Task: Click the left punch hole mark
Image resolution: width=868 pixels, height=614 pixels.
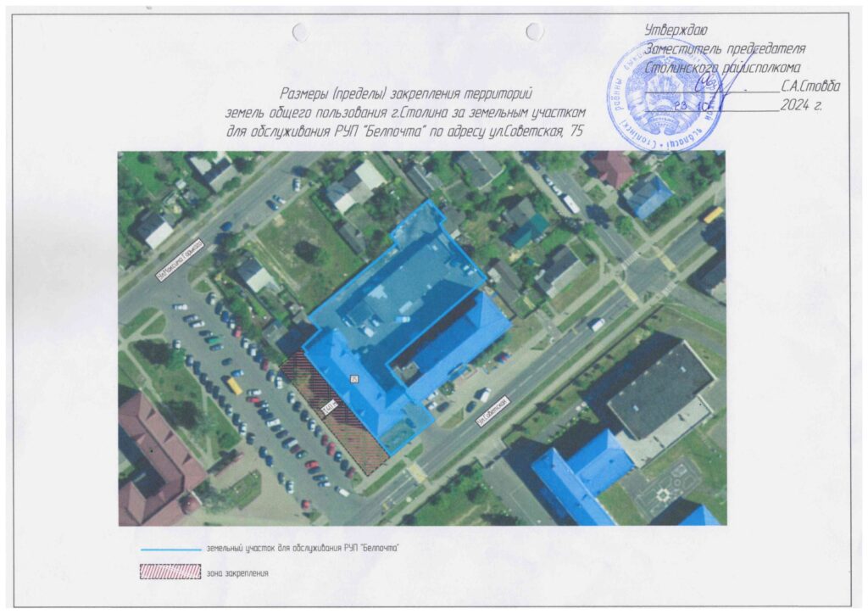Action: [301, 32]
